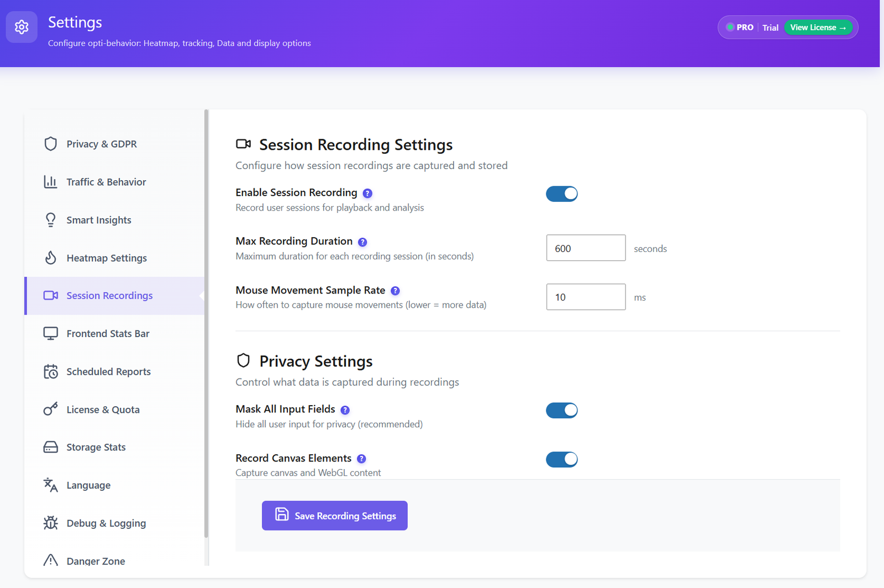The width and height of the screenshot is (884, 588).
Task: Click the Smart Insights lightbulb icon
Action: (x=51, y=220)
